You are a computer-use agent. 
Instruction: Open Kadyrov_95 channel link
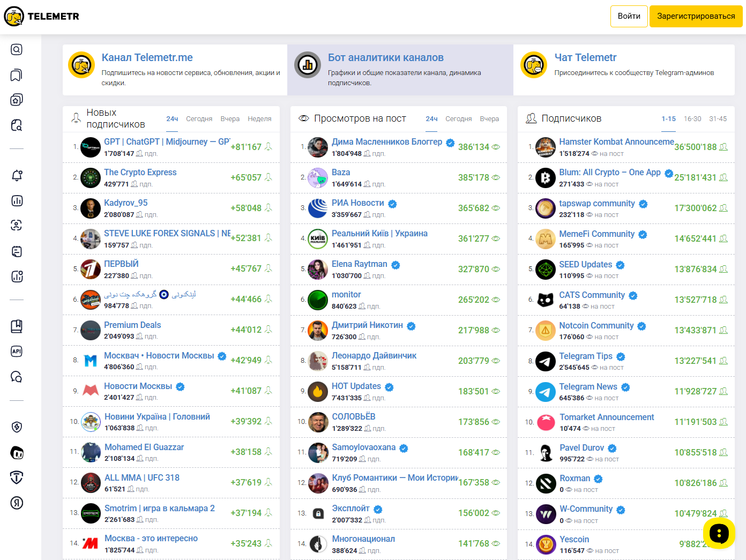pos(126,203)
